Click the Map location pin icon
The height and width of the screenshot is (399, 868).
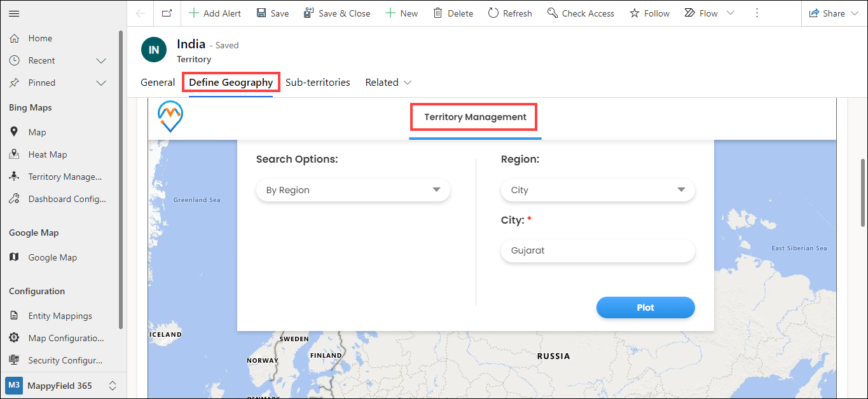pyautogui.click(x=15, y=132)
